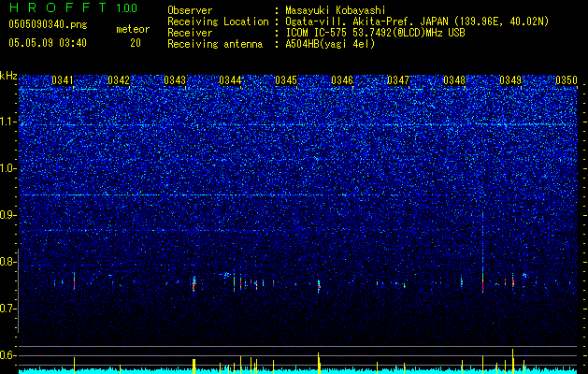Click the 0.9 kHz axis label
The image size is (588, 374).
pyautogui.click(x=8, y=215)
